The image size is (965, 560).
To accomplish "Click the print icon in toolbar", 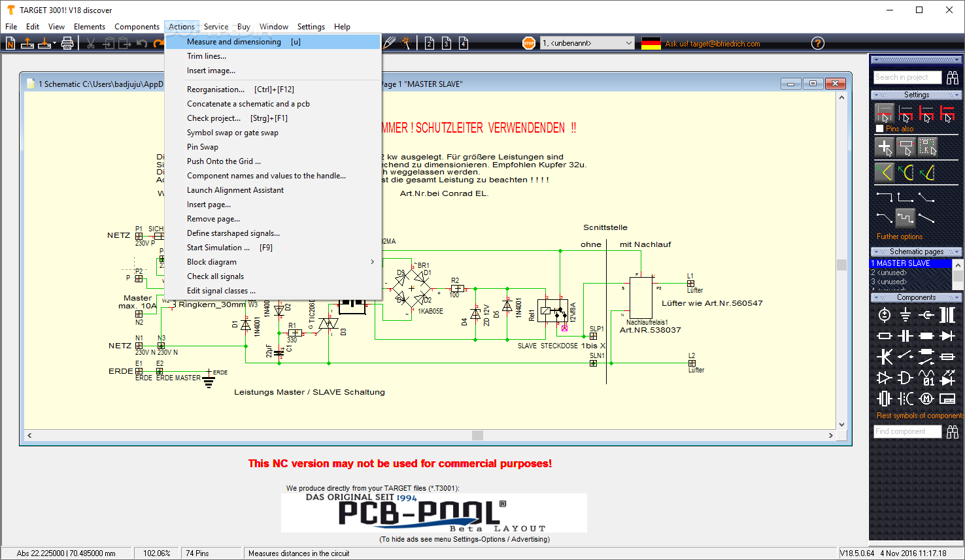I will tap(67, 43).
